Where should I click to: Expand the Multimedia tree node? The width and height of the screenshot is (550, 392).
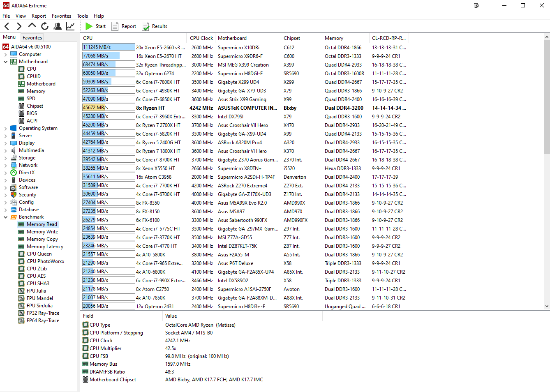pyautogui.click(x=5, y=150)
